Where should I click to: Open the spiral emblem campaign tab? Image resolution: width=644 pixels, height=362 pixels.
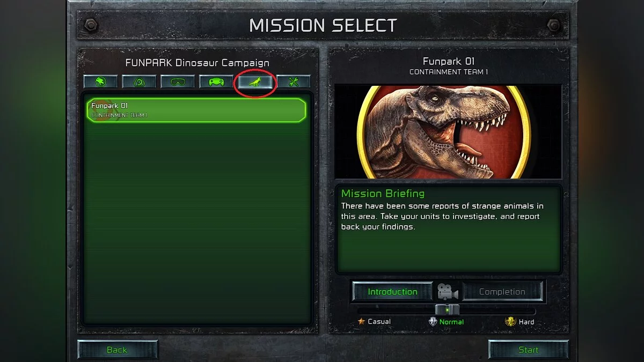139,82
